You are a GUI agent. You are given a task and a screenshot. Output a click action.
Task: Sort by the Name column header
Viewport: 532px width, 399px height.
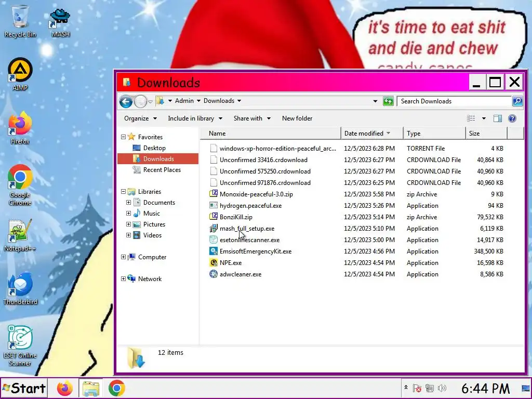(270, 134)
